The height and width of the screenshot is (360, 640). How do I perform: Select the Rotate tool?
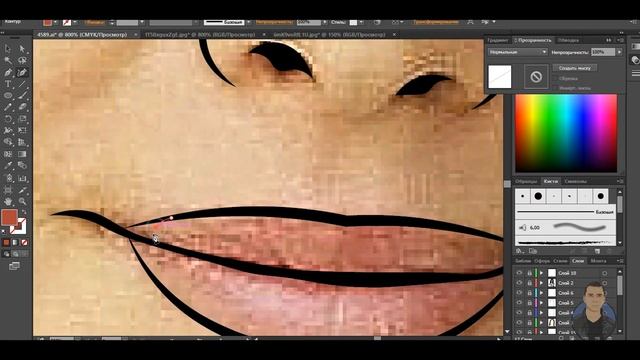click(8, 119)
